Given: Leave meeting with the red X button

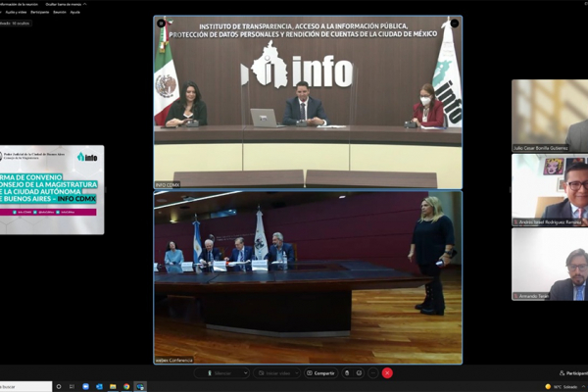Looking at the screenshot, I should click(x=387, y=373).
